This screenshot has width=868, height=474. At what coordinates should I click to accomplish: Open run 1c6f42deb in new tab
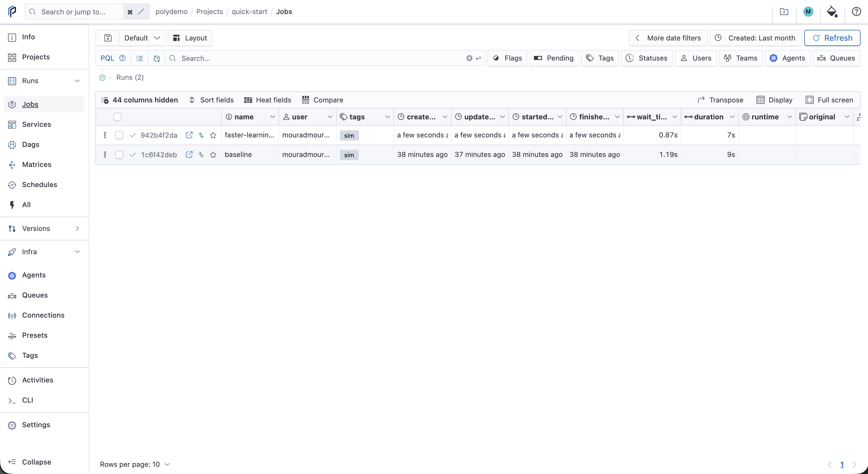click(x=189, y=155)
